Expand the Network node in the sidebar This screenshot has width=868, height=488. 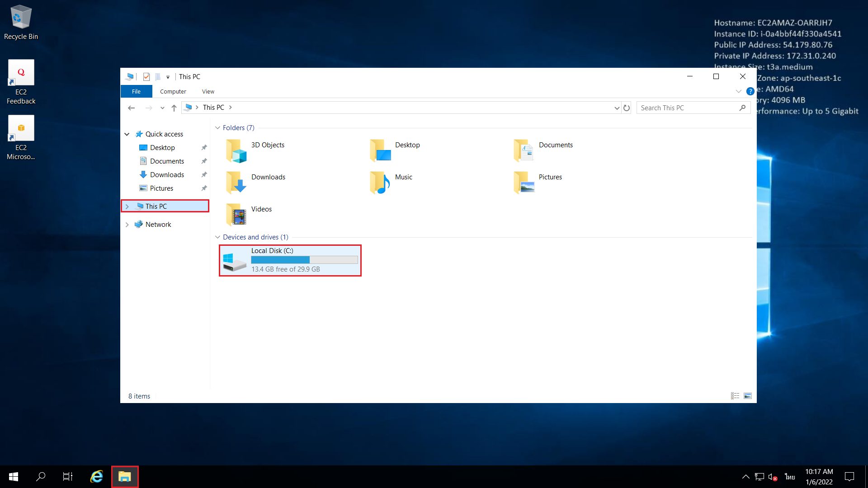(127, 224)
